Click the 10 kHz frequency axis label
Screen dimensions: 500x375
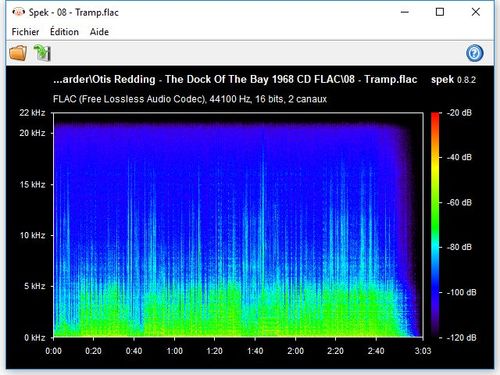coord(32,235)
